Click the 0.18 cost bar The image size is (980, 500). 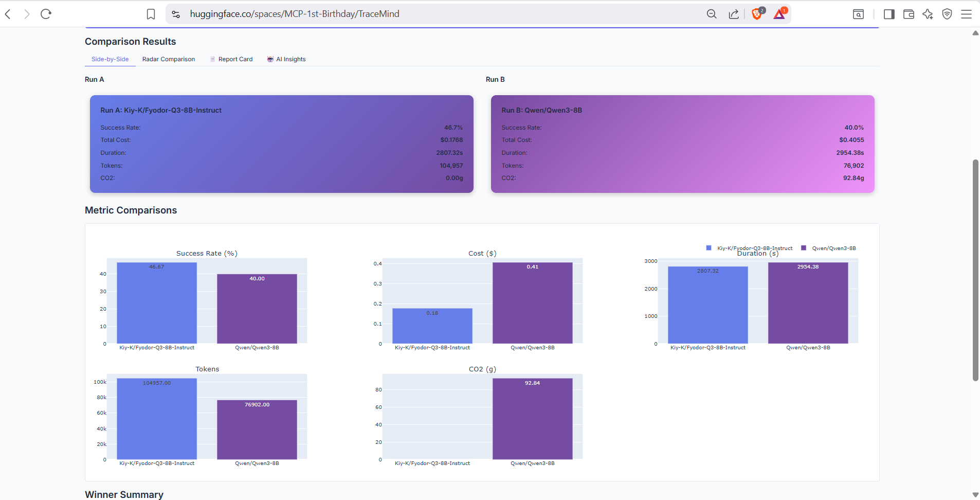click(432, 326)
